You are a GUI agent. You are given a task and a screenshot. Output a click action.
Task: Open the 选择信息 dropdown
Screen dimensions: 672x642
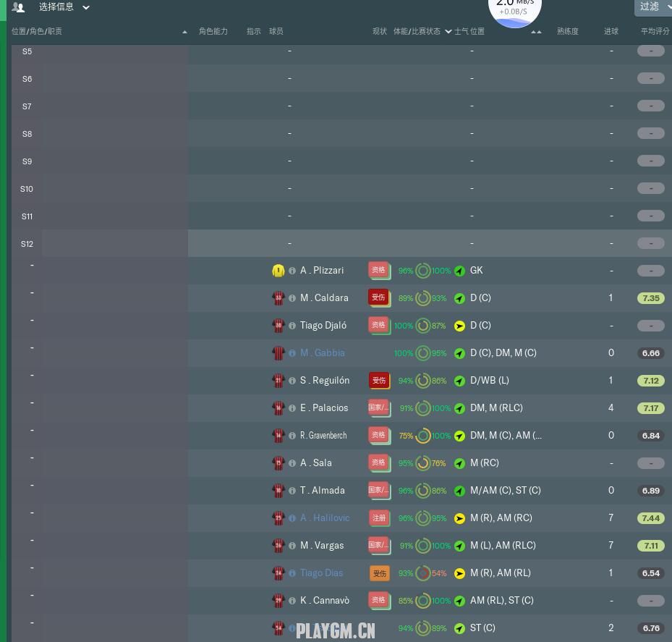pos(64,7)
